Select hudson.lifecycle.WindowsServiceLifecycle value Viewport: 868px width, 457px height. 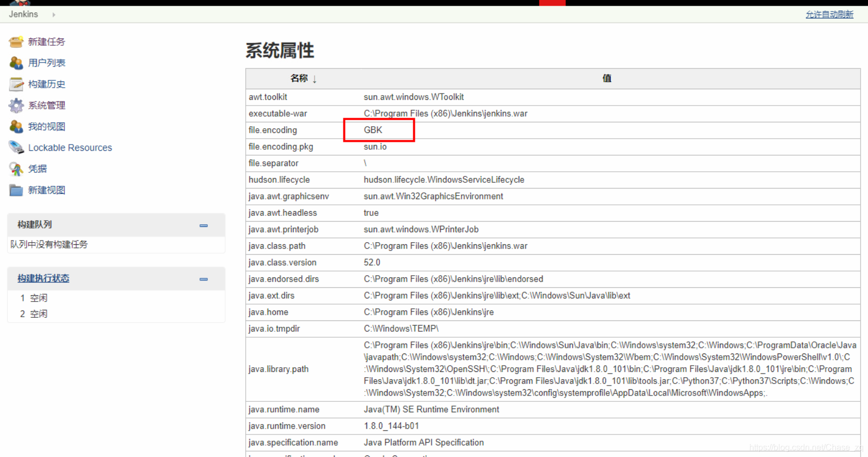(444, 180)
